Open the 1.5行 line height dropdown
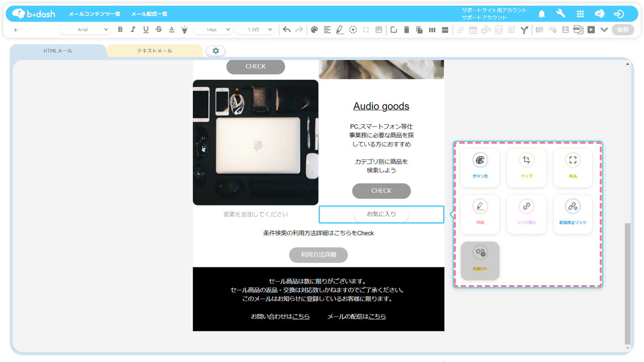644x362 pixels. [255, 30]
